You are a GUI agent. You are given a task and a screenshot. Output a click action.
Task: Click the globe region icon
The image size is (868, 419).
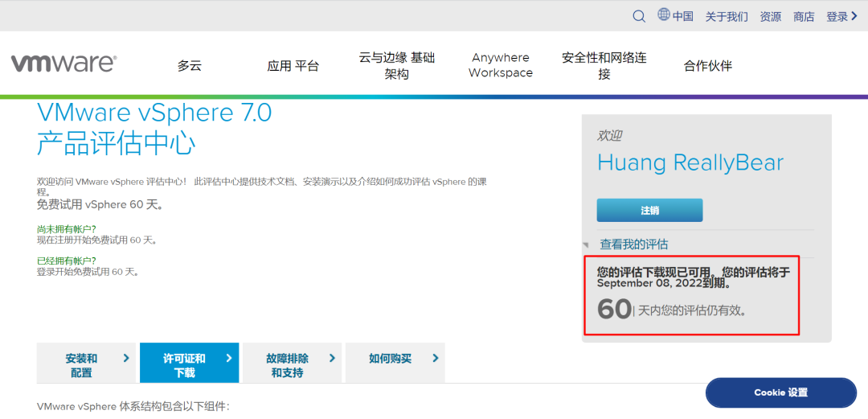(664, 14)
